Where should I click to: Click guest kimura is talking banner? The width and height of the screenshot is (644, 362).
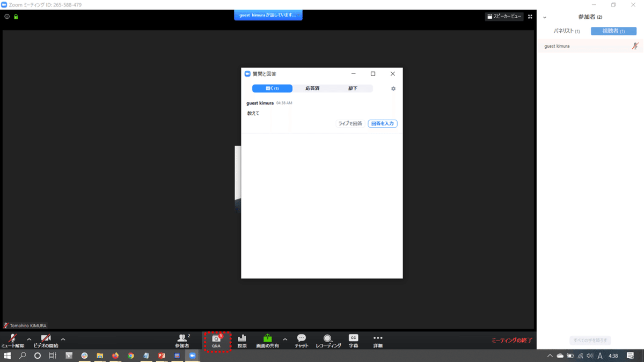268,15
